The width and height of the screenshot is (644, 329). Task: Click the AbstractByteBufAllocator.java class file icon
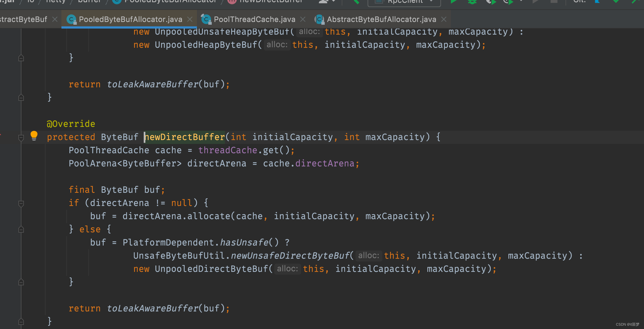[x=319, y=19]
